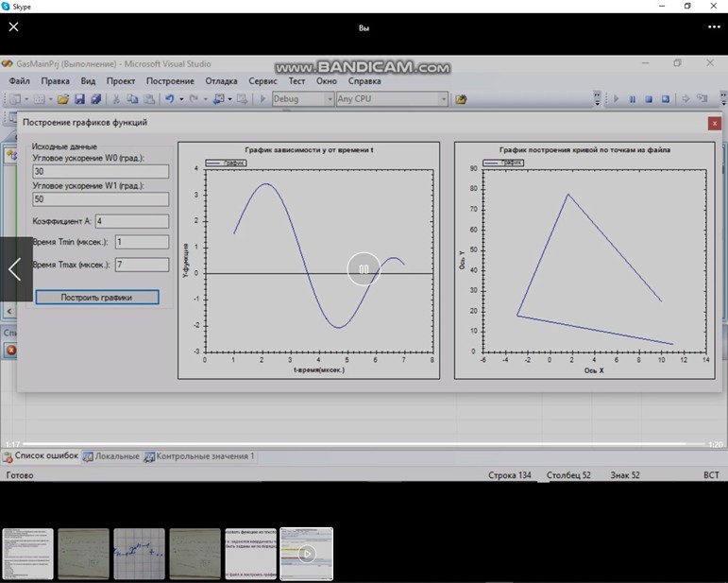Click the Stop Debugging square icon
Screen dimensions: 728x583
[x=649, y=99]
